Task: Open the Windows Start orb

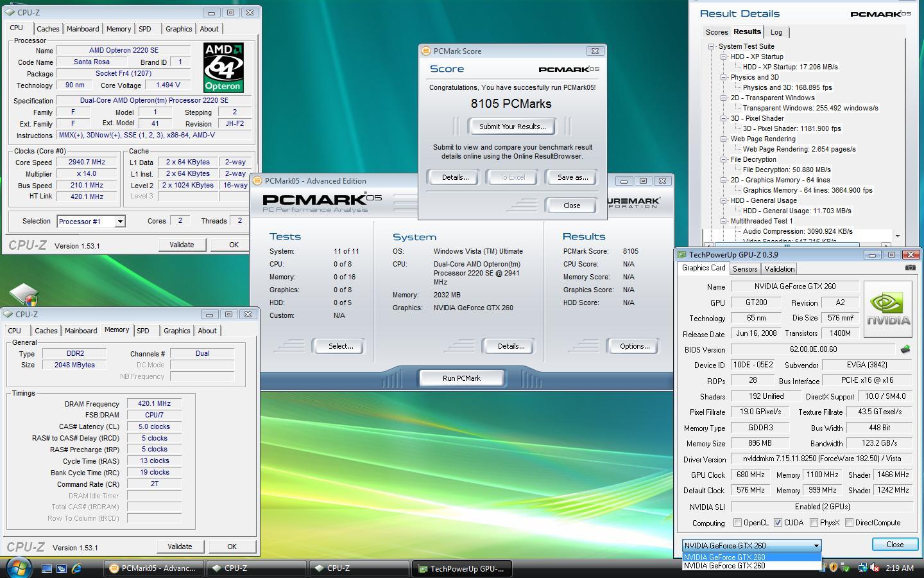Action: point(18,568)
